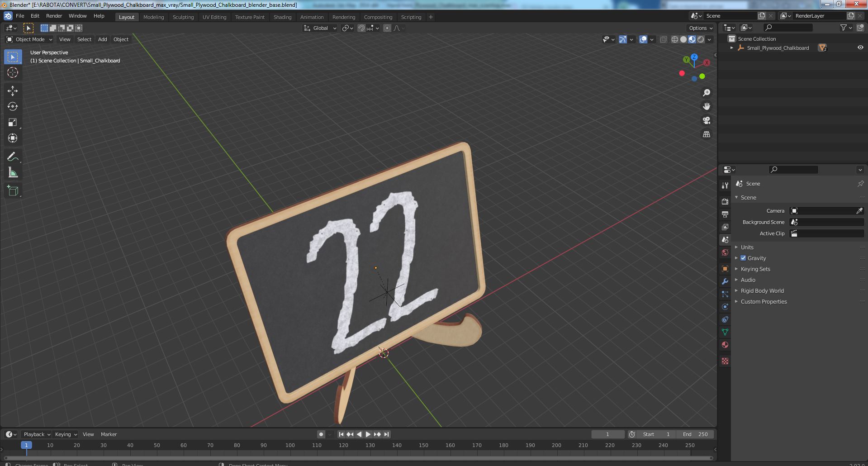
Task: Toggle auto keying record button
Action: tap(321, 434)
